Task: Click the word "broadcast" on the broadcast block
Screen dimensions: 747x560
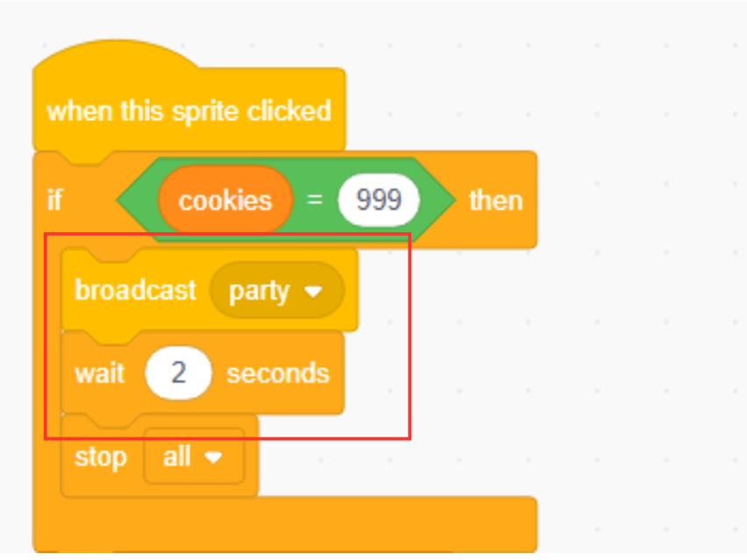Action: tap(135, 290)
